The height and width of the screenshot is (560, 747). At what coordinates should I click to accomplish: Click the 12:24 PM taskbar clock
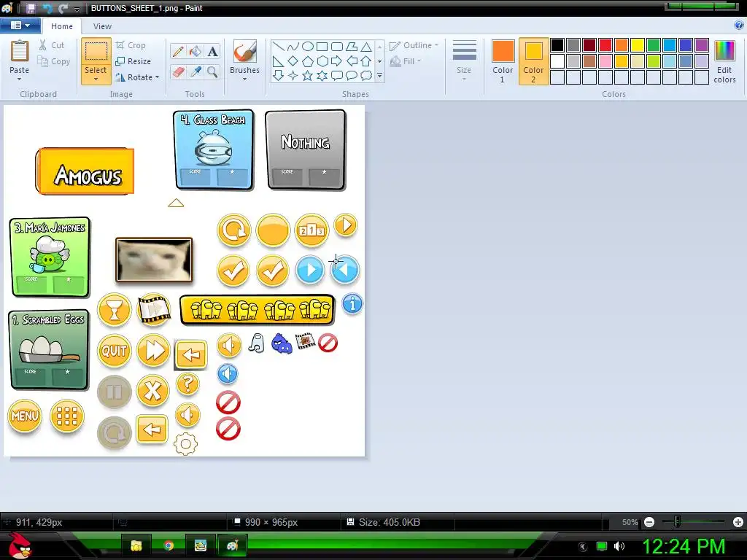point(684,545)
